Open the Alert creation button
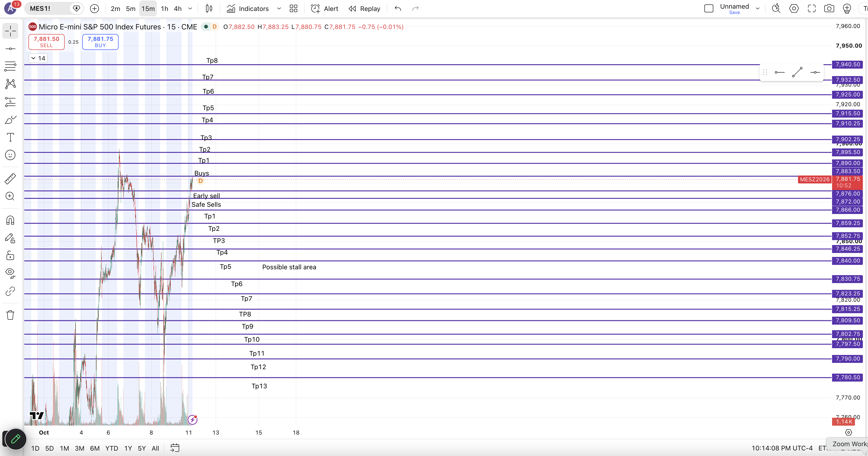Image resolution: width=868 pixels, height=456 pixels. pos(325,8)
